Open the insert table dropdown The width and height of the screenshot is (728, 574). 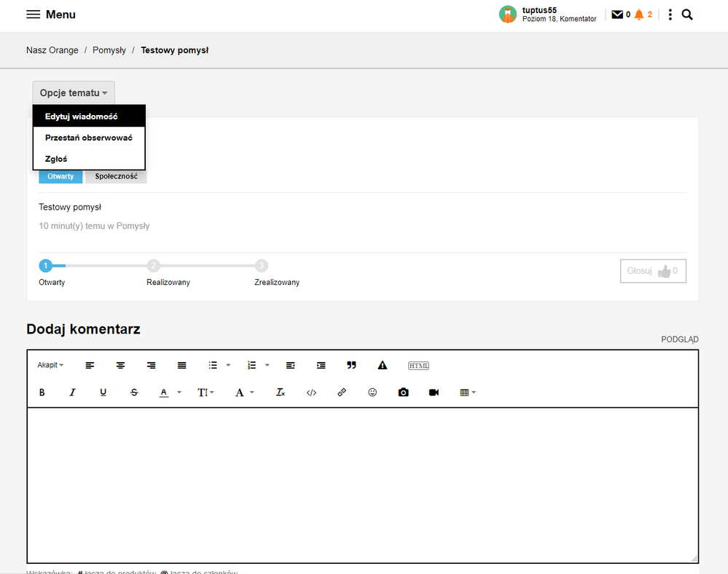(468, 393)
